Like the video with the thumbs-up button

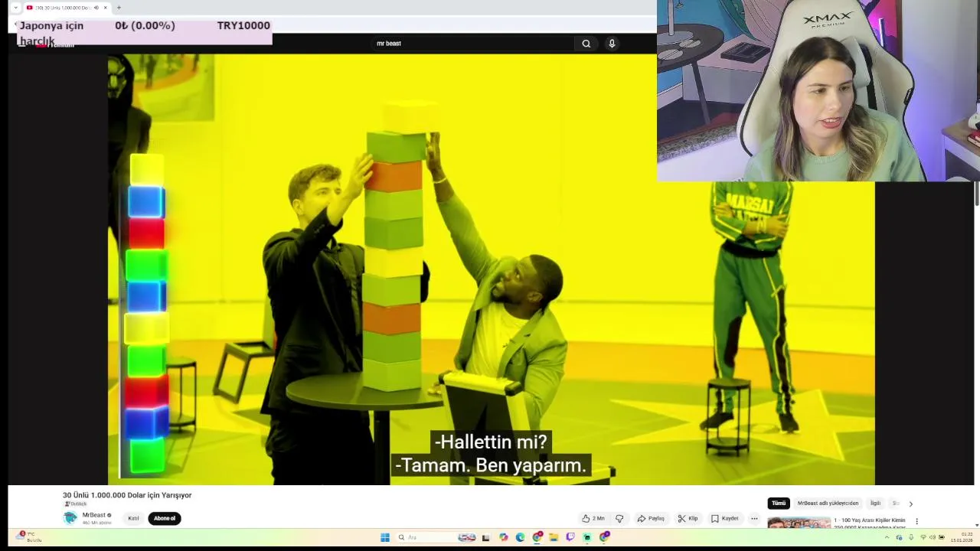593,518
